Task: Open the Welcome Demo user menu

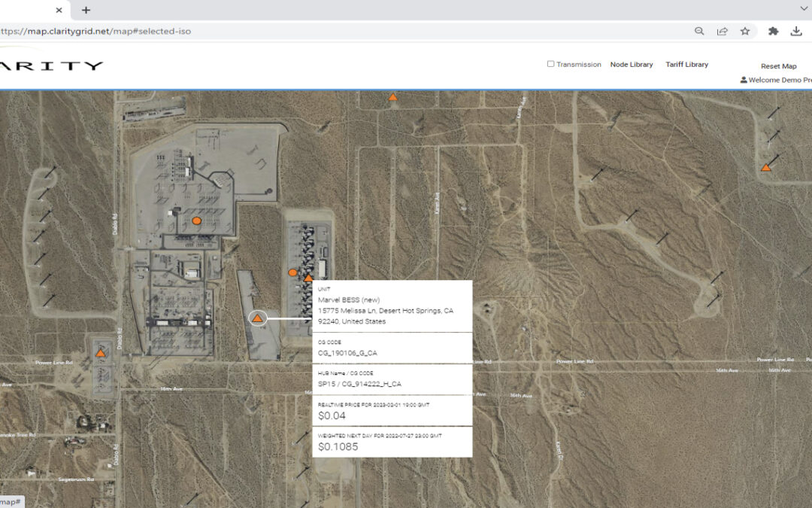Action: (x=776, y=80)
